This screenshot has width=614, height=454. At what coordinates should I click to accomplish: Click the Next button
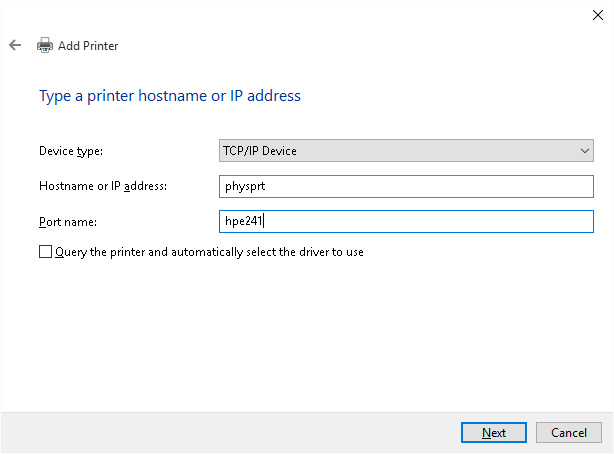click(493, 432)
